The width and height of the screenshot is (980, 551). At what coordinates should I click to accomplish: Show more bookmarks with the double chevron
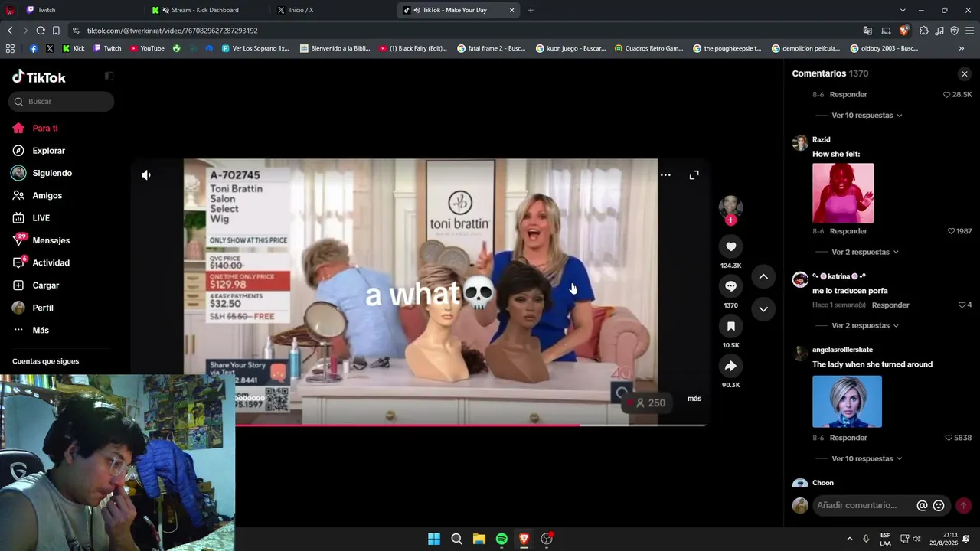962,48
